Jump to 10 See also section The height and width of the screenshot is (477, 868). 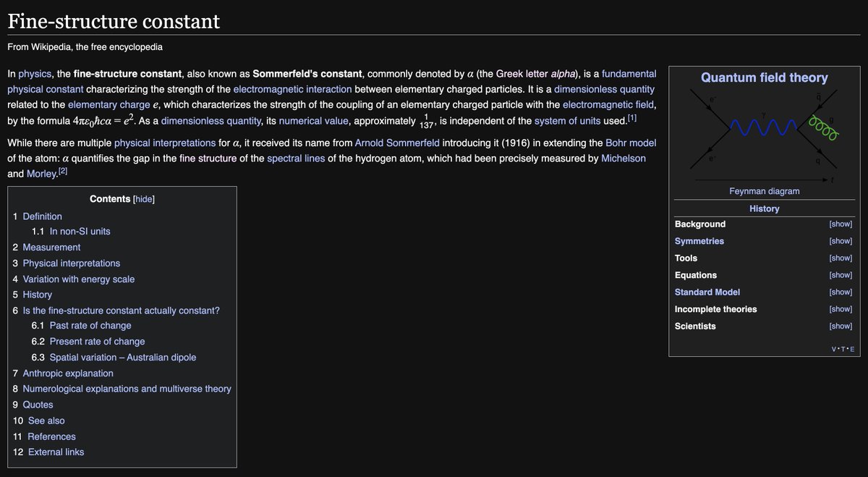coord(38,421)
